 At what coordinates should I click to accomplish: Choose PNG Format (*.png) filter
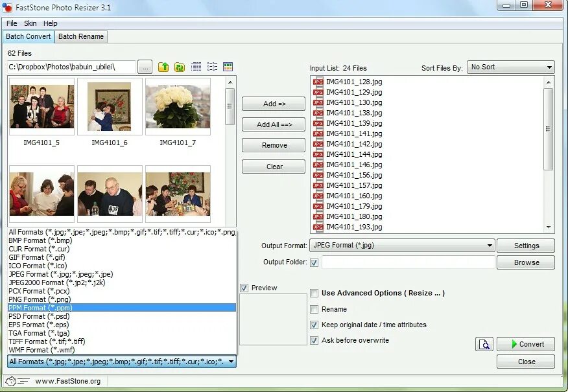pos(122,299)
